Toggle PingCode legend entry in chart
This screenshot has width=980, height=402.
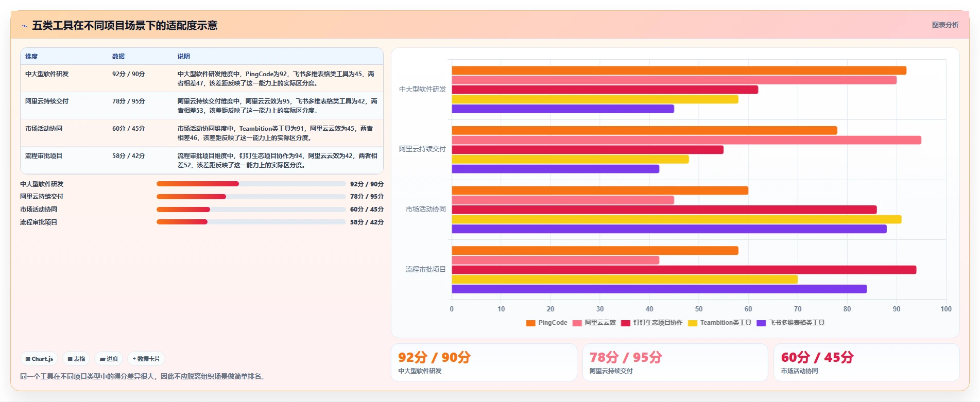coord(546,323)
